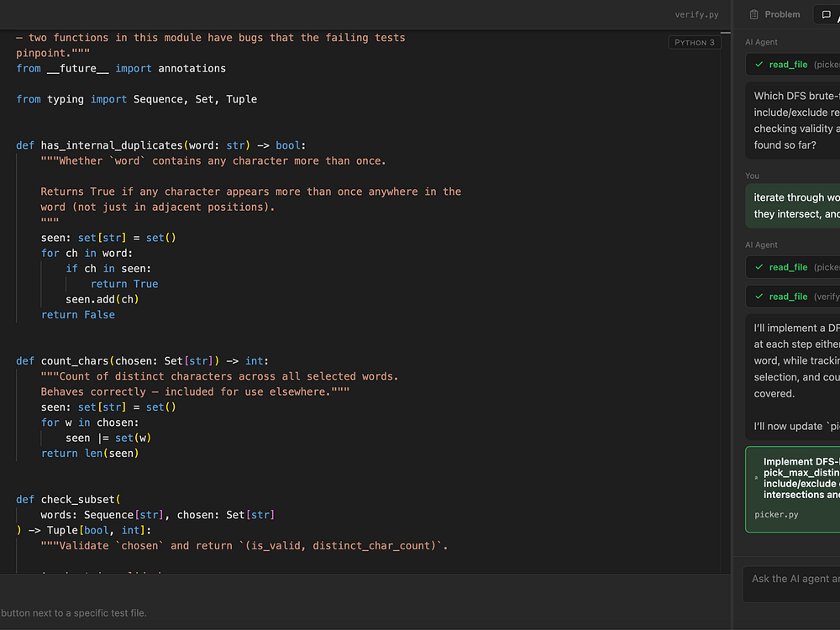Click 'from typing import Sequence, Set, Tuple' line
The width and height of the screenshot is (840, 630).
137,99
